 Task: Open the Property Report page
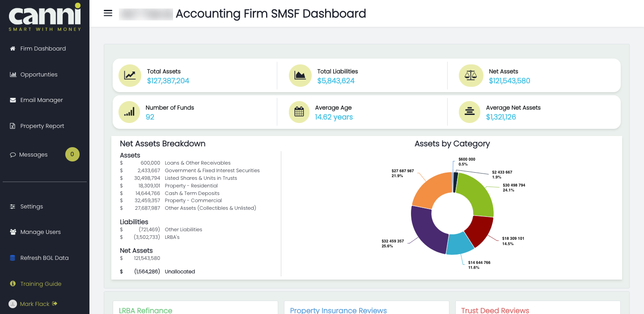click(42, 126)
